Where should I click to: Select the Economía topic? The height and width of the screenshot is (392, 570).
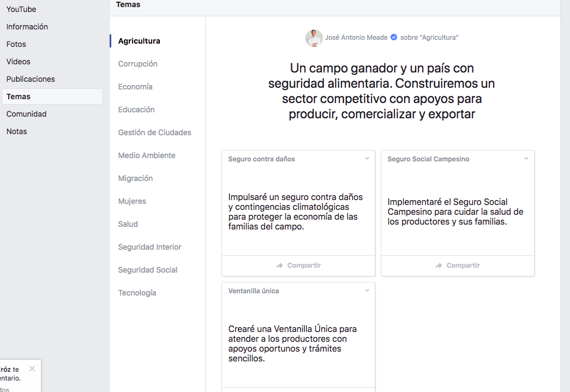(135, 86)
